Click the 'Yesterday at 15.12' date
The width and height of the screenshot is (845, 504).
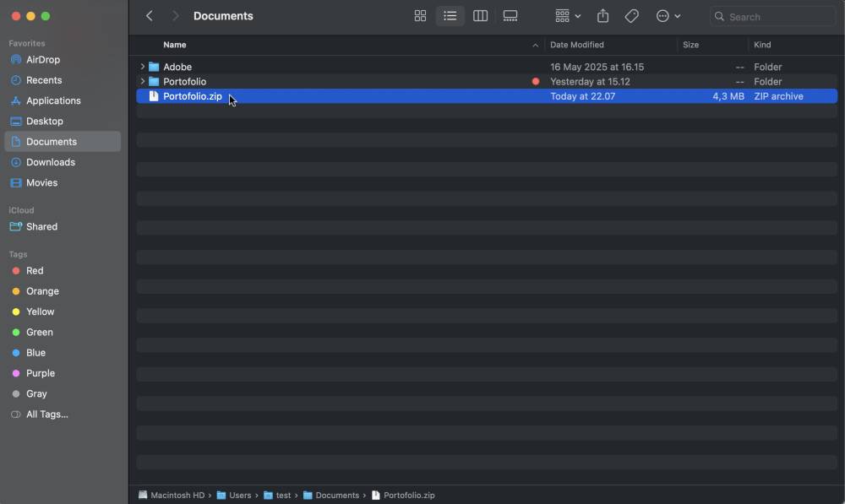click(x=590, y=81)
